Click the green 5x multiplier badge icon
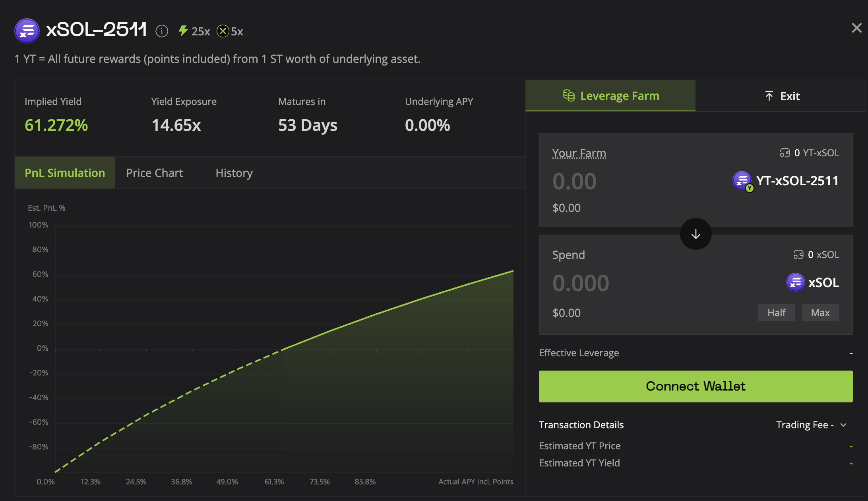Screen dimensions: 868x501 click(223, 31)
